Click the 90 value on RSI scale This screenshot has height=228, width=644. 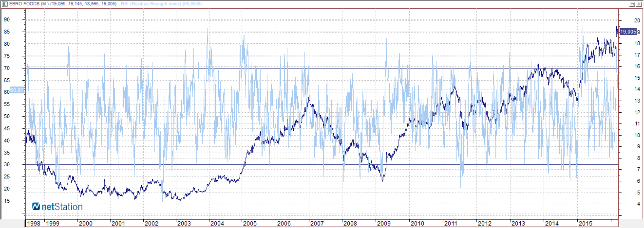click(7, 20)
